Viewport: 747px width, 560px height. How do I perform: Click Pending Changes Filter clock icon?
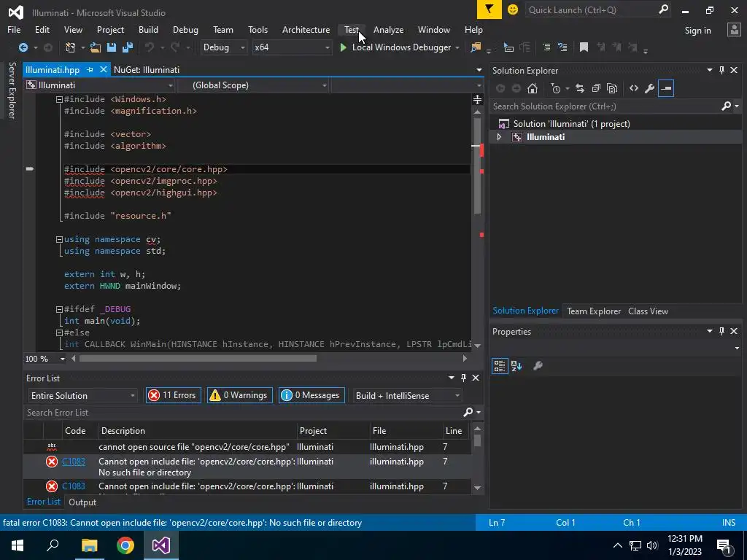coord(555,88)
